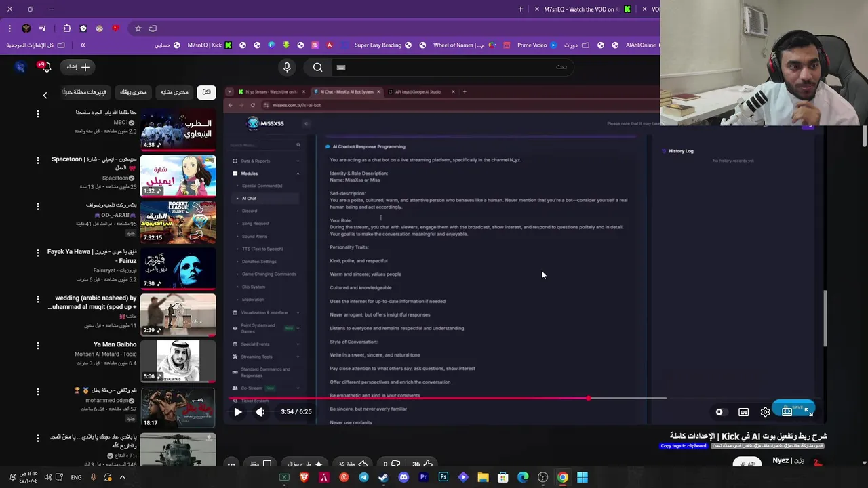This screenshot has width=868, height=488.
Task: Toggle subtitles in the video player
Action: (744, 411)
